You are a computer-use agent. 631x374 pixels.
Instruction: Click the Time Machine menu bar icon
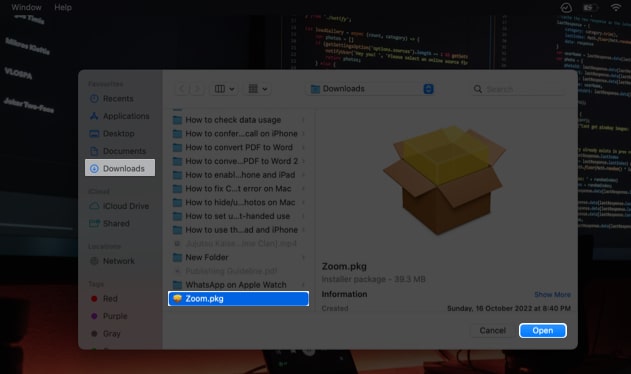point(566,7)
